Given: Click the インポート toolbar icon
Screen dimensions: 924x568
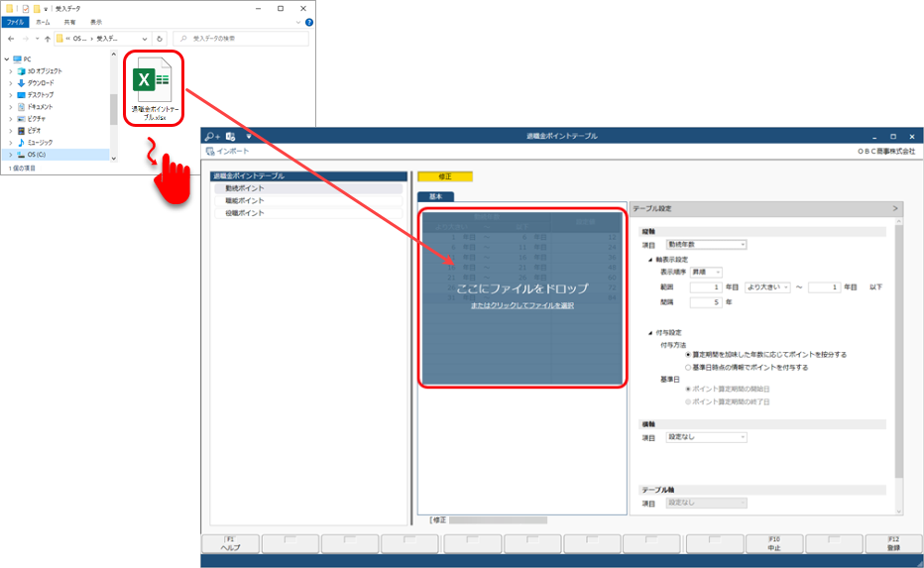Looking at the screenshot, I should [227, 152].
